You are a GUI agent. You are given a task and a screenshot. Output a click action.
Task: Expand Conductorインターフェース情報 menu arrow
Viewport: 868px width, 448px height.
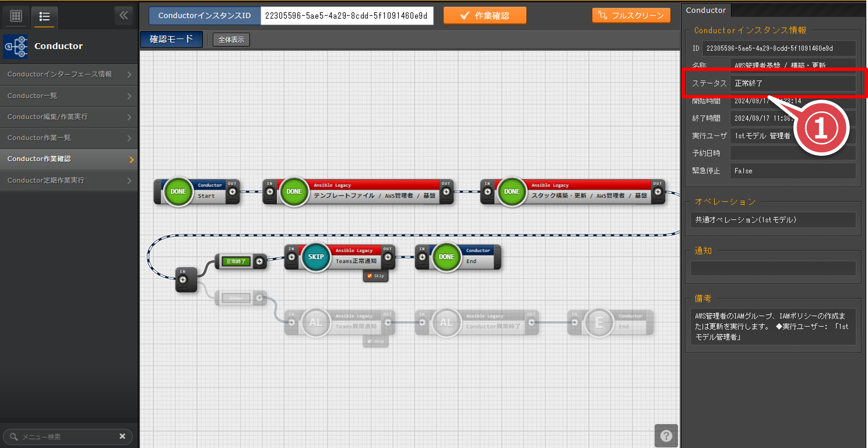tap(129, 74)
